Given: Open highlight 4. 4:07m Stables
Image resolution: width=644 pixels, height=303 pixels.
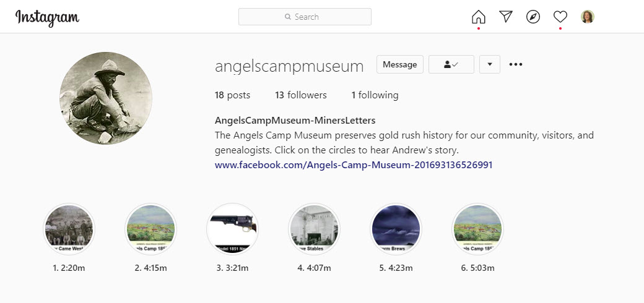Looking at the screenshot, I should [x=314, y=229].
